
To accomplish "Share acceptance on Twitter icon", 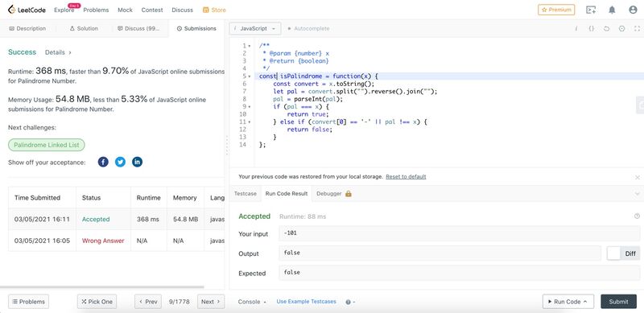I will click(x=120, y=162).
